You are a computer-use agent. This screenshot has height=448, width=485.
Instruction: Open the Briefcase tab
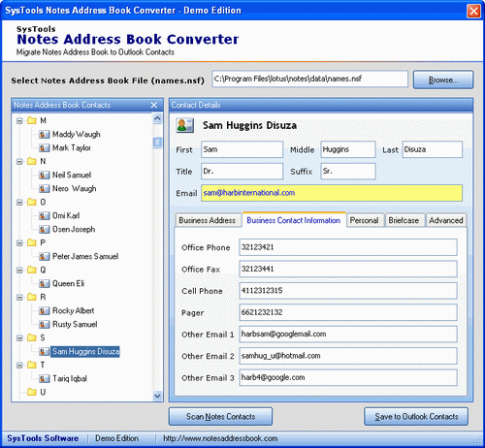click(x=404, y=220)
